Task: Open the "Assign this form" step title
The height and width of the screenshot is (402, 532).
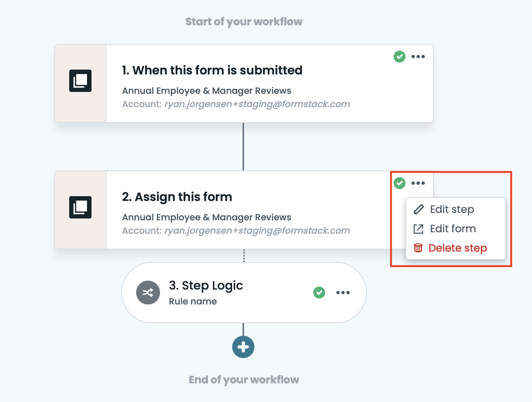Action: [x=177, y=197]
